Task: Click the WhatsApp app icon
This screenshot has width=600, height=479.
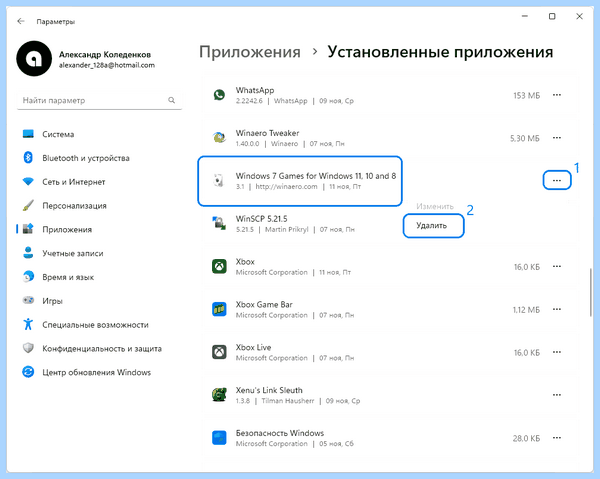Action: (x=219, y=95)
